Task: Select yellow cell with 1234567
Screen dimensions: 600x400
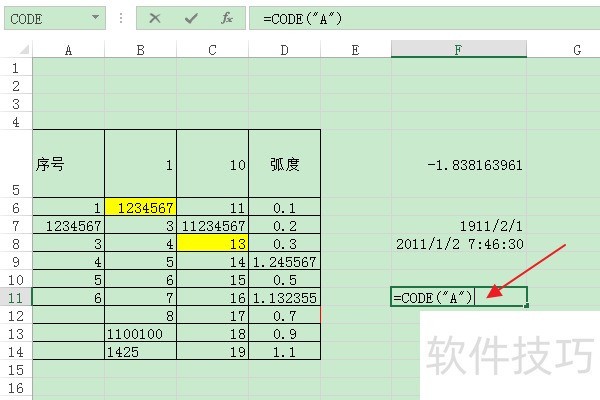Action: tap(140, 207)
